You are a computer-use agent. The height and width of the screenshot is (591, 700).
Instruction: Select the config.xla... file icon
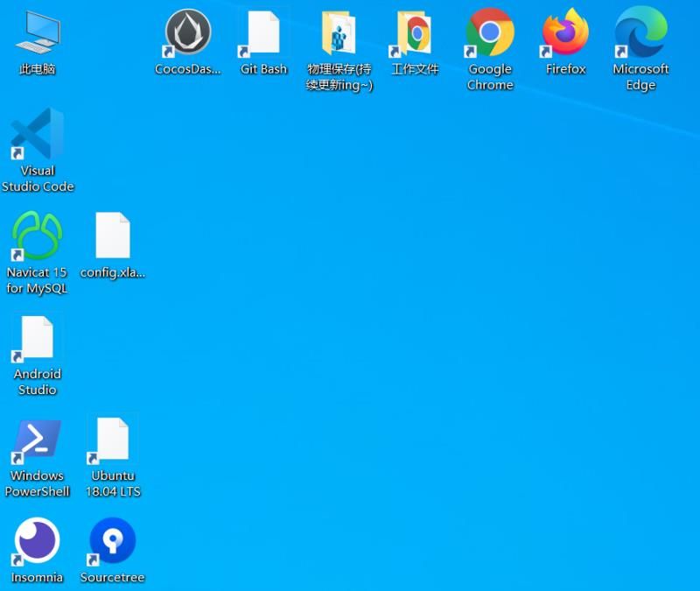[113, 235]
